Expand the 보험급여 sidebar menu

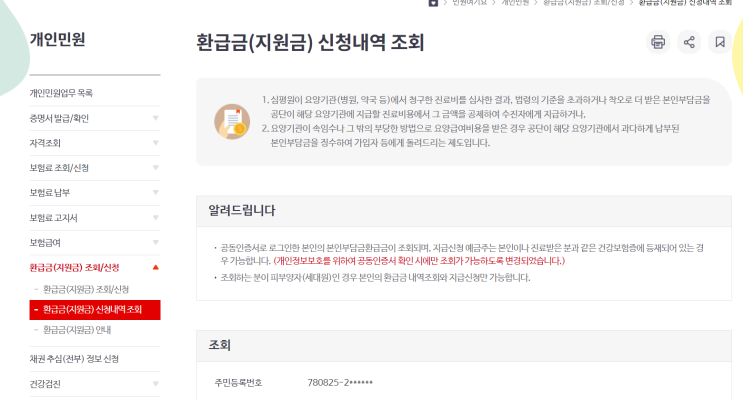pos(95,243)
